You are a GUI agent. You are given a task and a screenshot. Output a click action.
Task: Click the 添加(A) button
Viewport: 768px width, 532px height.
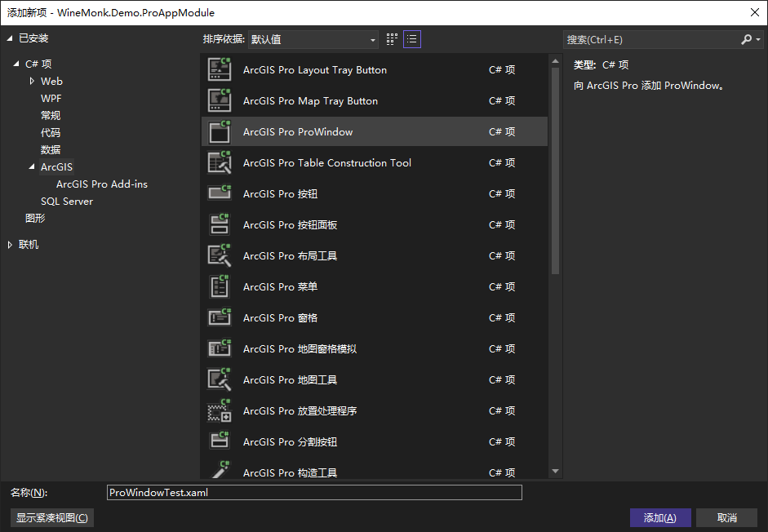click(x=660, y=517)
